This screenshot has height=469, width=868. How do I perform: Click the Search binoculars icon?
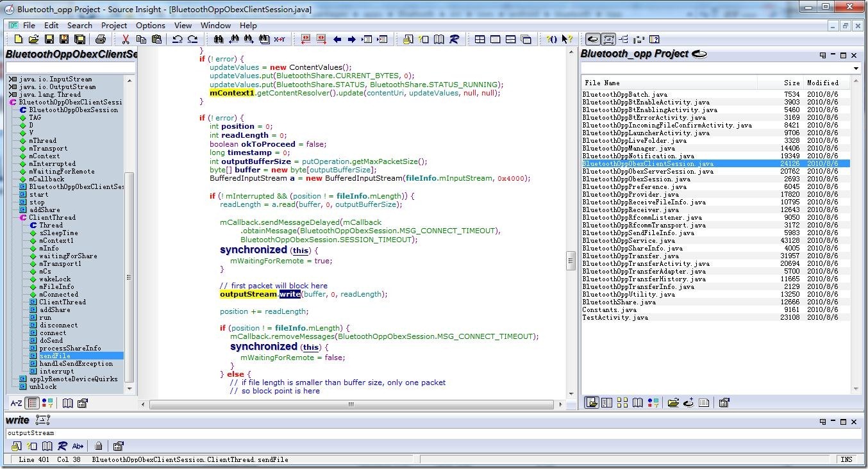[x=219, y=40]
